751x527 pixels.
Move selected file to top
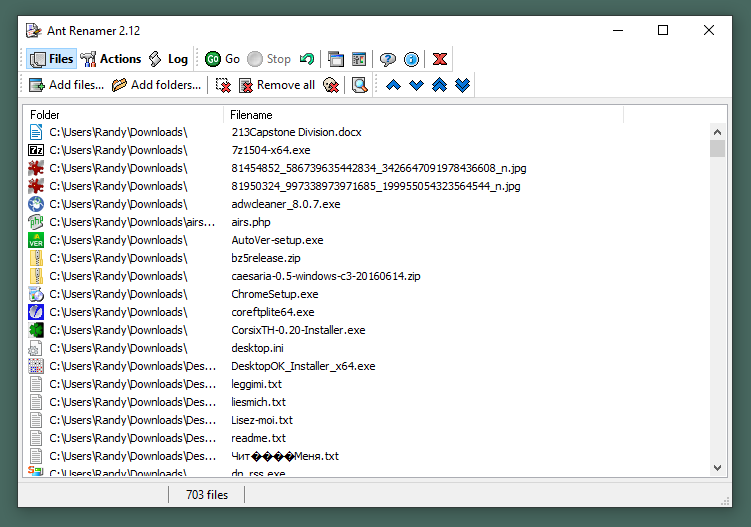[439, 85]
